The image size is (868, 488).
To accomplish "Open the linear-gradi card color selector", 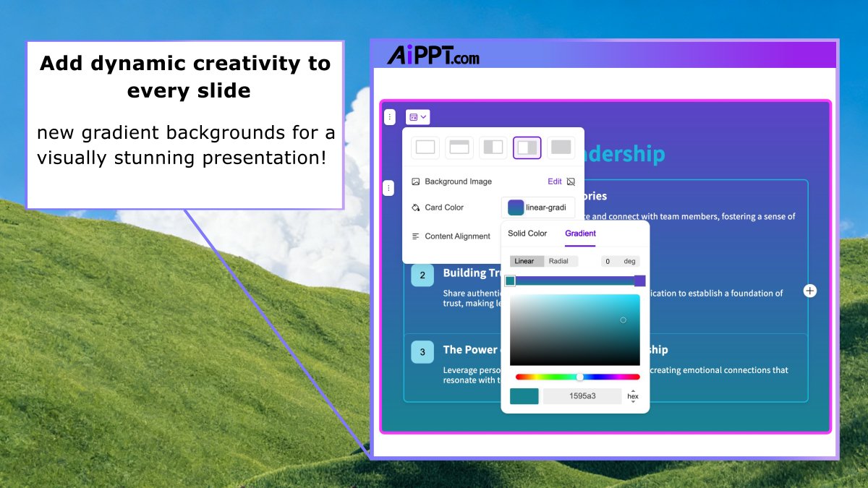I will (538, 207).
